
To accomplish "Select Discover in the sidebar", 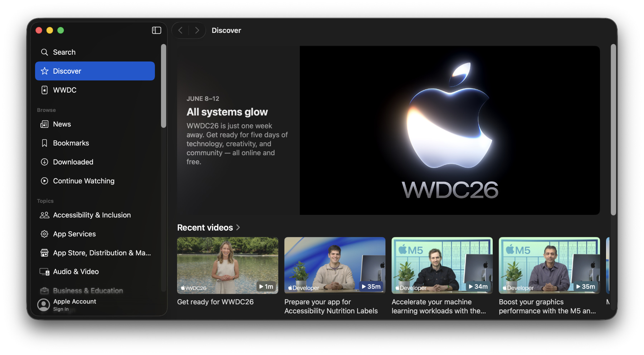I will pyautogui.click(x=95, y=71).
